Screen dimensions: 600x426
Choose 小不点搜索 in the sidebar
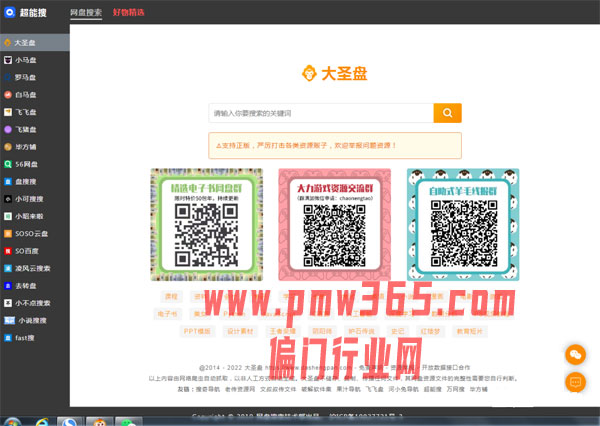pos(34,303)
